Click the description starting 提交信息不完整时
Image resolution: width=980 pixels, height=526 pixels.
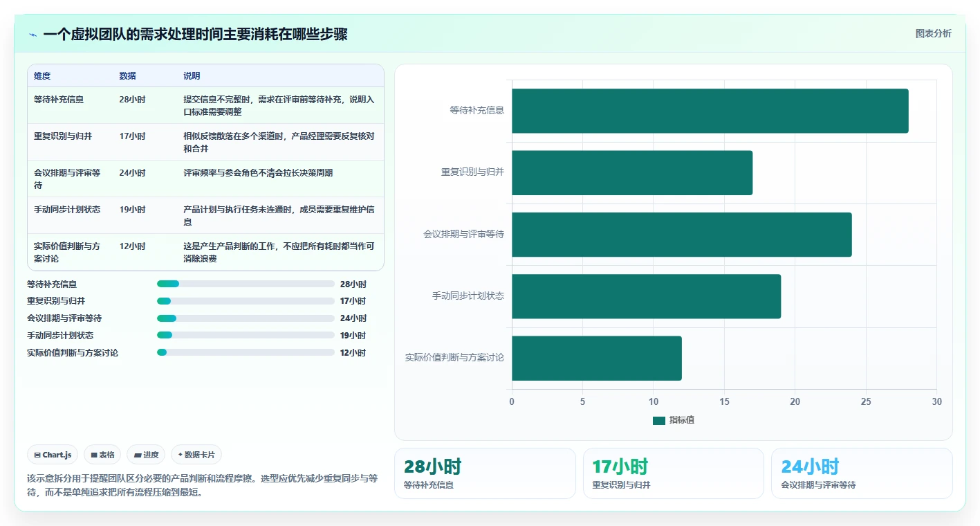click(x=279, y=105)
